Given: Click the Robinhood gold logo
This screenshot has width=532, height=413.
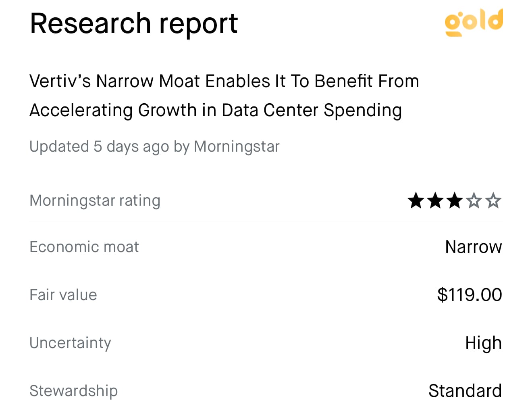Looking at the screenshot, I should click(474, 22).
